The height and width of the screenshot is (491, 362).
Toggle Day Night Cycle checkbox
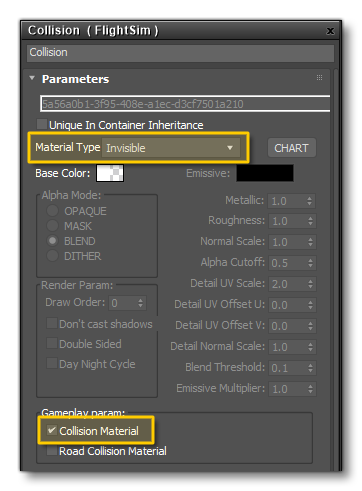point(52,363)
